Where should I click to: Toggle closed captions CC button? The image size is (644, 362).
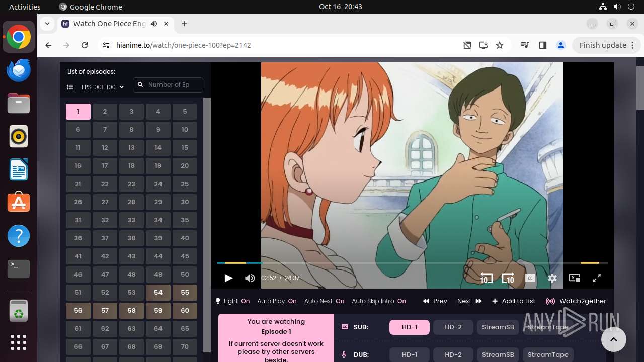tap(530, 278)
